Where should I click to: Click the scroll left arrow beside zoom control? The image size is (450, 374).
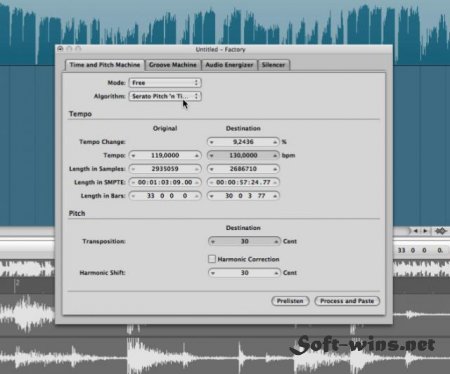click(416, 231)
